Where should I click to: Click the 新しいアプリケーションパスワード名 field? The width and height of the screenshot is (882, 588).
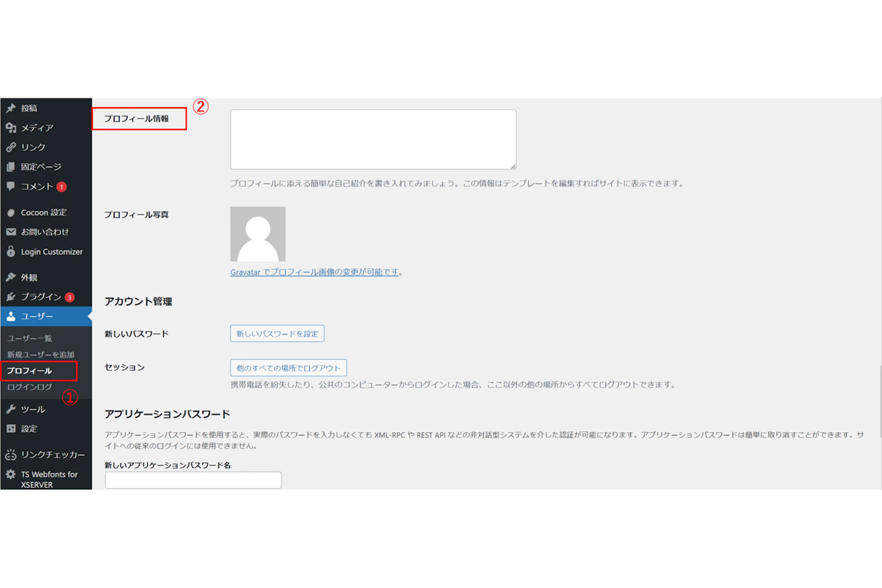pyautogui.click(x=193, y=480)
